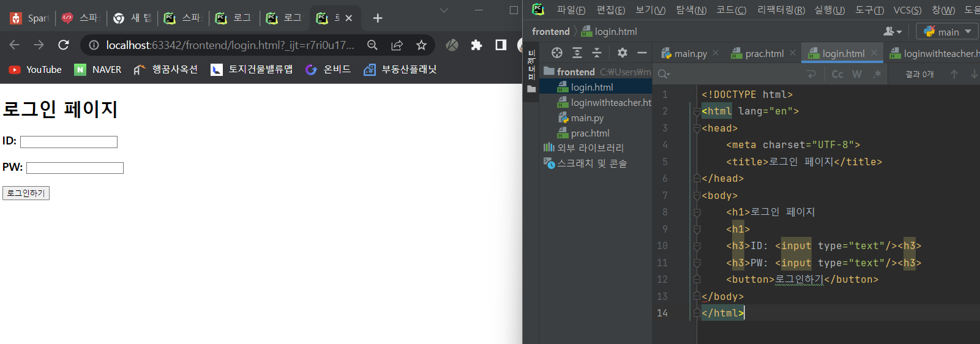This screenshot has height=344, width=980.
Task: Click the share page icon in address bar
Action: pos(397,45)
